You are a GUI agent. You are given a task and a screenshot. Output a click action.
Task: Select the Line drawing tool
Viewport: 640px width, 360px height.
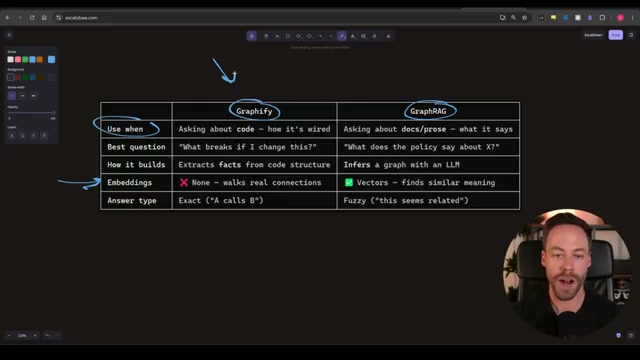331,36
